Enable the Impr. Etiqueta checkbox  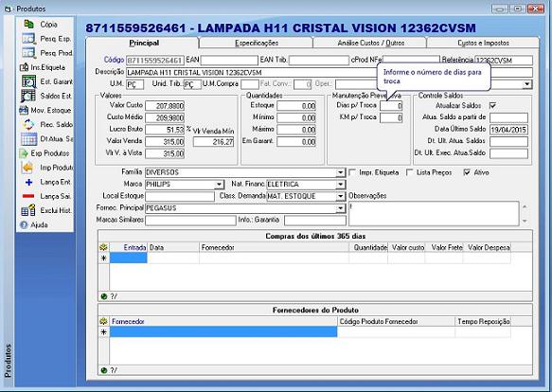click(x=352, y=172)
